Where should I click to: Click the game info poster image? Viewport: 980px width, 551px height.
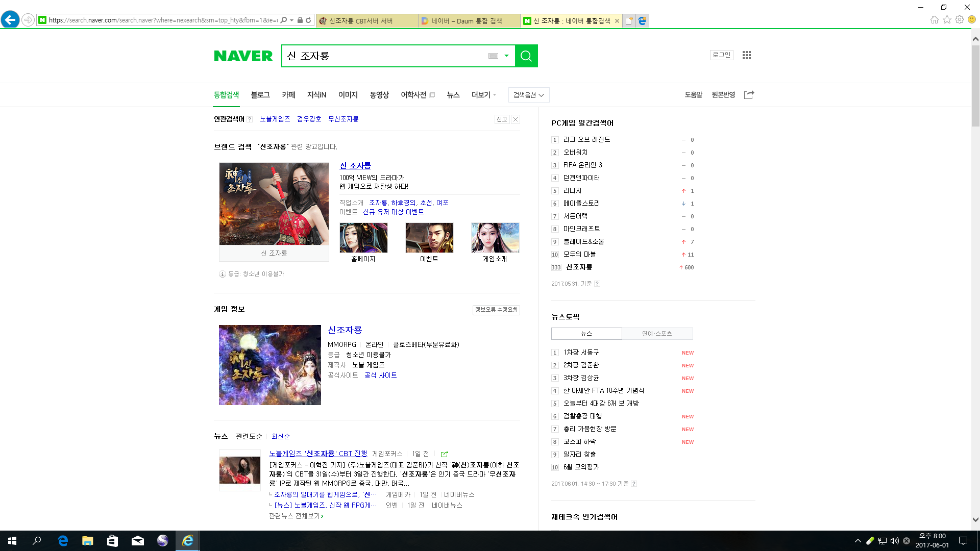(270, 365)
